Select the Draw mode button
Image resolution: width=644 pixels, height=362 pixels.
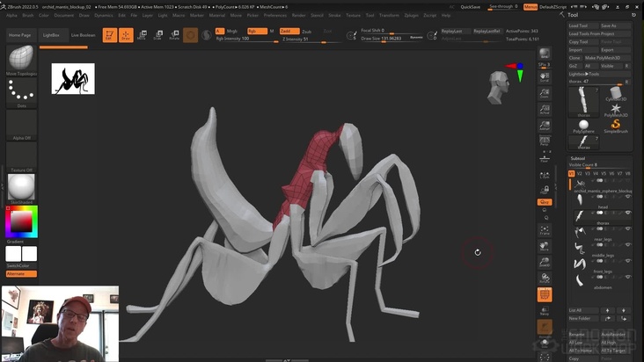[x=126, y=35]
